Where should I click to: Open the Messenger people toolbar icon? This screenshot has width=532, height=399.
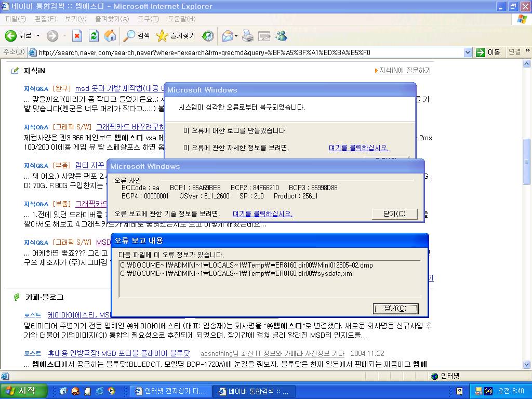[x=281, y=36]
